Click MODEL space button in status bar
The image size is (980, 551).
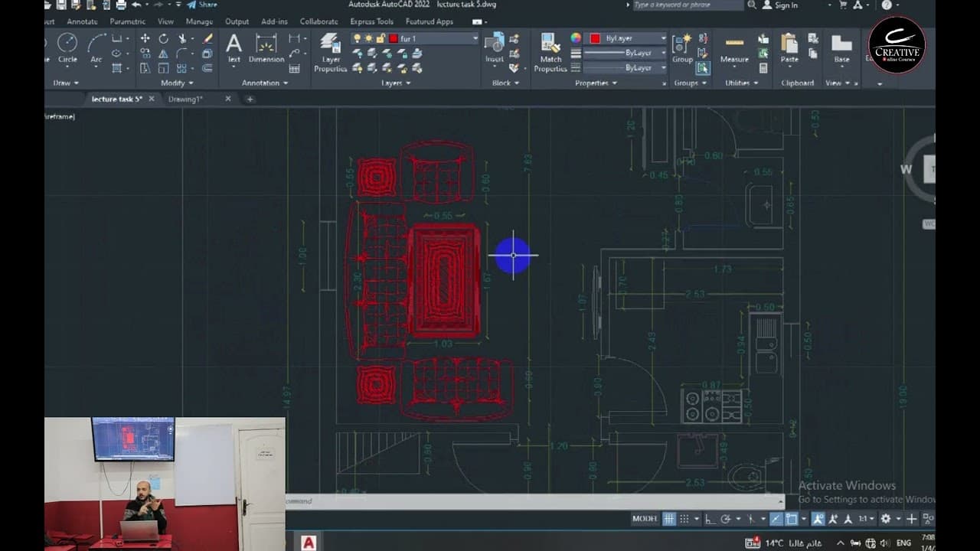[x=645, y=519]
